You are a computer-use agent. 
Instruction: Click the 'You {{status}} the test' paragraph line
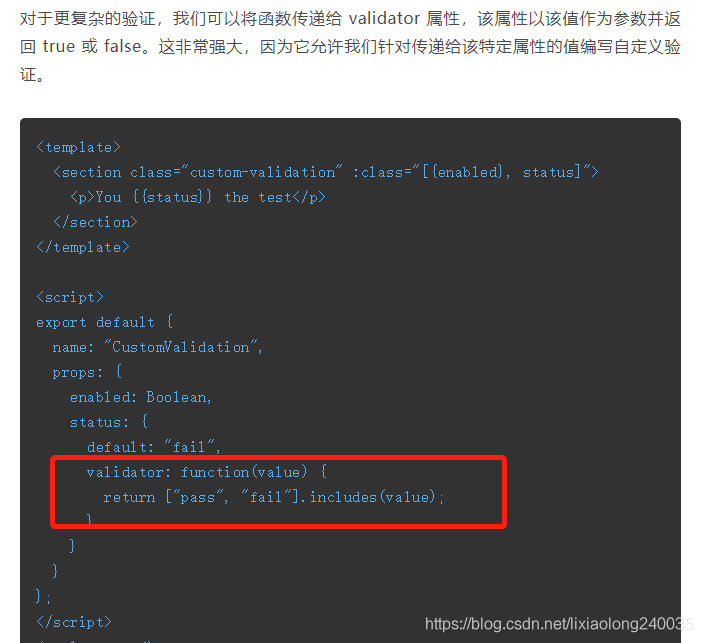198,197
